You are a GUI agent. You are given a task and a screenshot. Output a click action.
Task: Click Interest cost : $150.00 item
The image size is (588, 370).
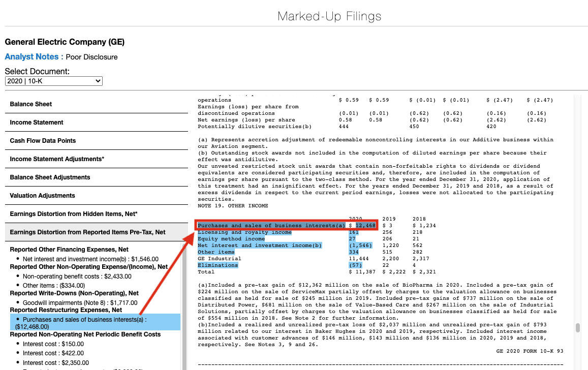(53, 344)
